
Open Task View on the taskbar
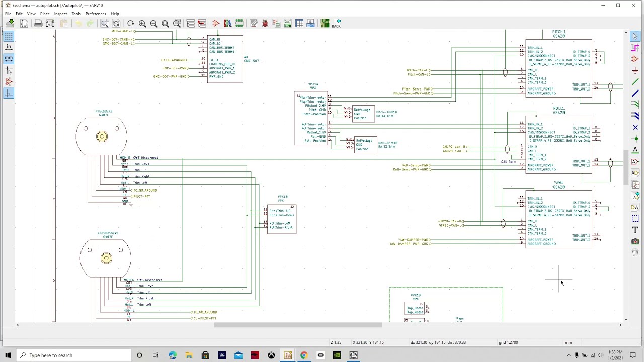click(155, 355)
